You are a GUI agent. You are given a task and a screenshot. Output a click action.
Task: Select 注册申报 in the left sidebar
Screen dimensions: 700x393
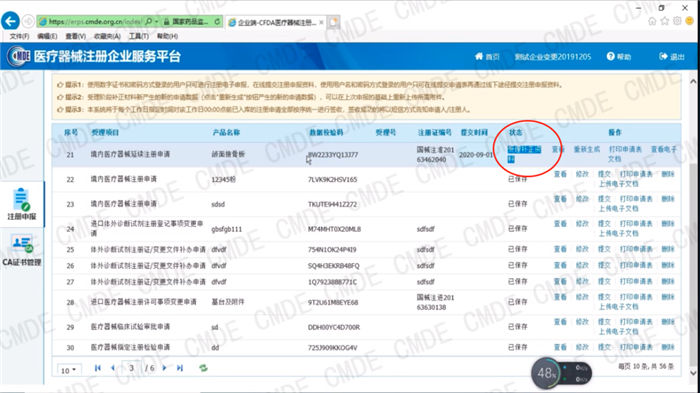pyautogui.click(x=21, y=204)
